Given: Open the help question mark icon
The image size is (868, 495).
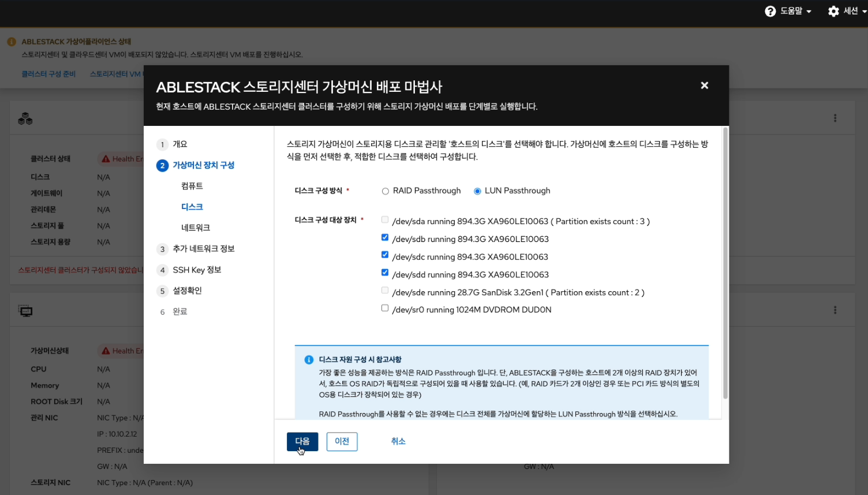Looking at the screenshot, I should (770, 12).
